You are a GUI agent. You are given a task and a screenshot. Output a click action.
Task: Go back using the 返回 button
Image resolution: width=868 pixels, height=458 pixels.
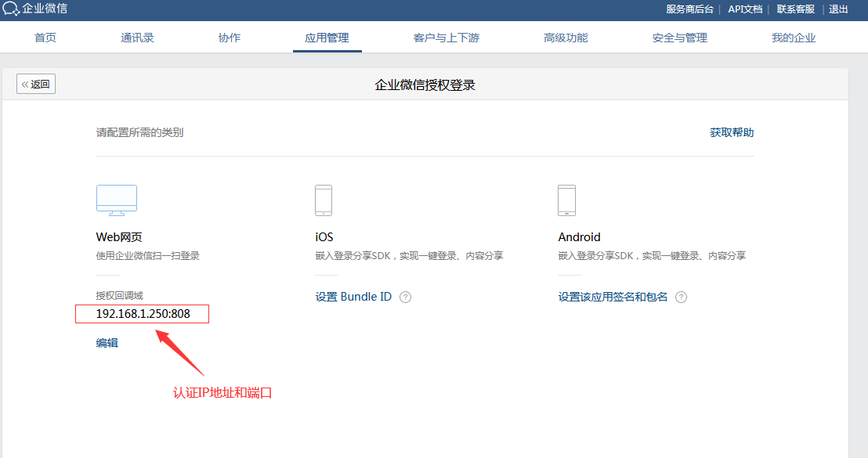(x=36, y=85)
